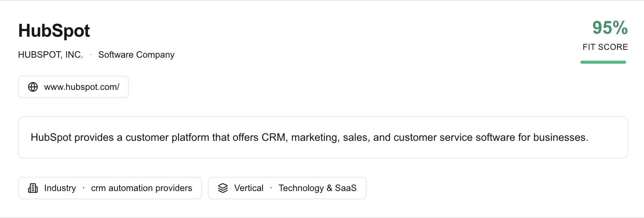This screenshot has width=644, height=218.
Task: Click the green fit score progress bar
Action: tap(603, 62)
